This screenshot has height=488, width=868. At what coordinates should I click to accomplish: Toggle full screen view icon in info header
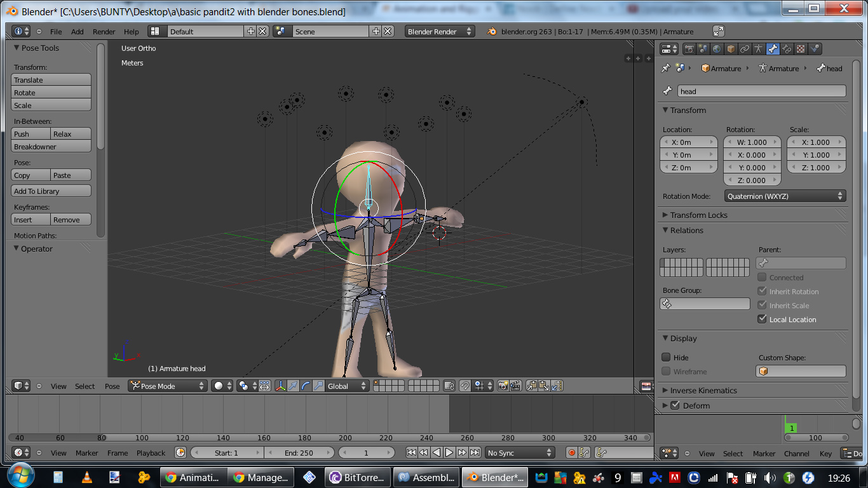point(719,31)
